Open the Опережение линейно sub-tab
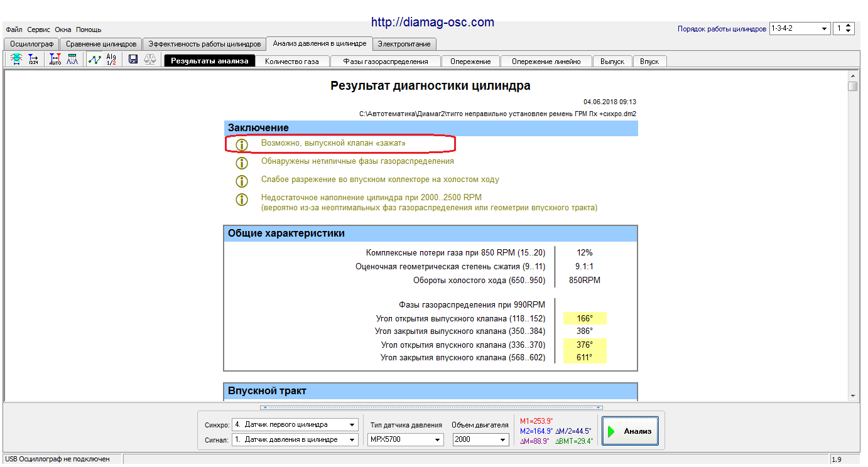 pyautogui.click(x=546, y=62)
